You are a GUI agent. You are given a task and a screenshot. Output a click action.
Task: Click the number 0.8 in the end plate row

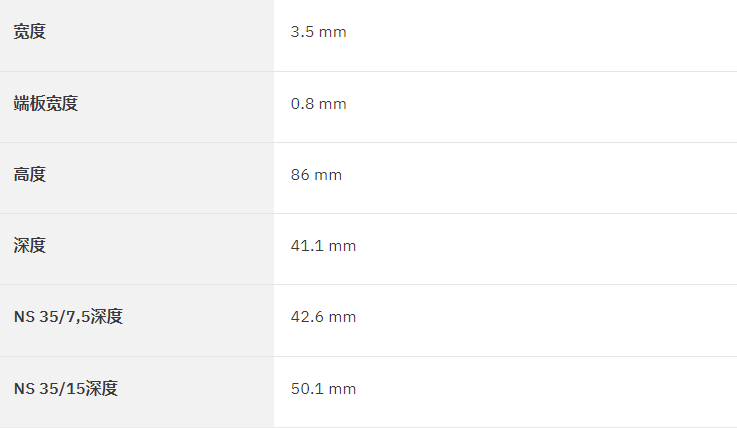click(302, 104)
